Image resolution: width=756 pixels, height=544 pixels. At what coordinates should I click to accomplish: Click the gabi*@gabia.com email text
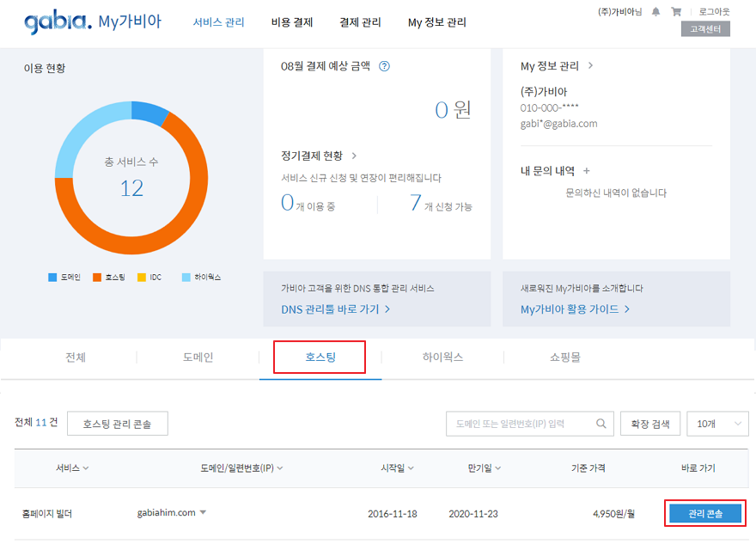tap(558, 124)
